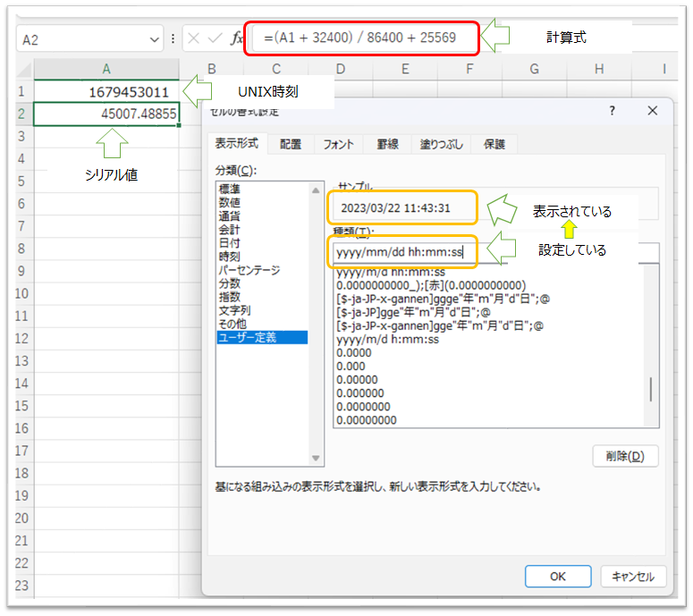Switch to the 罫線 tab
The image size is (693, 616).
pyautogui.click(x=387, y=145)
